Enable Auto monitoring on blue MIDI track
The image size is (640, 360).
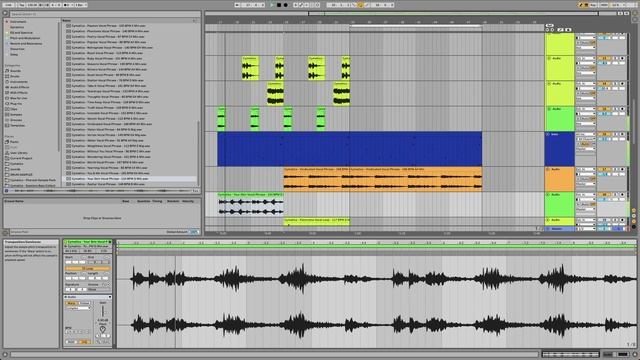(x=586, y=144)
